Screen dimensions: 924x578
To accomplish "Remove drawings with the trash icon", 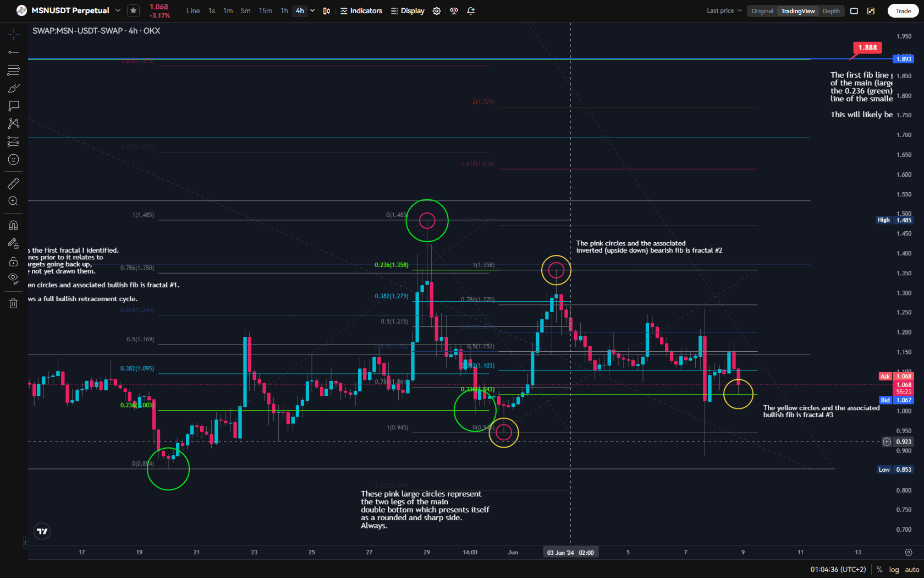I will [x=14, y=303].
